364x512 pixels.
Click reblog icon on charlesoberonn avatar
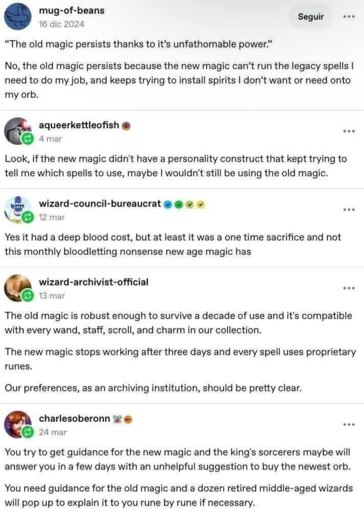tap(28, 432)
